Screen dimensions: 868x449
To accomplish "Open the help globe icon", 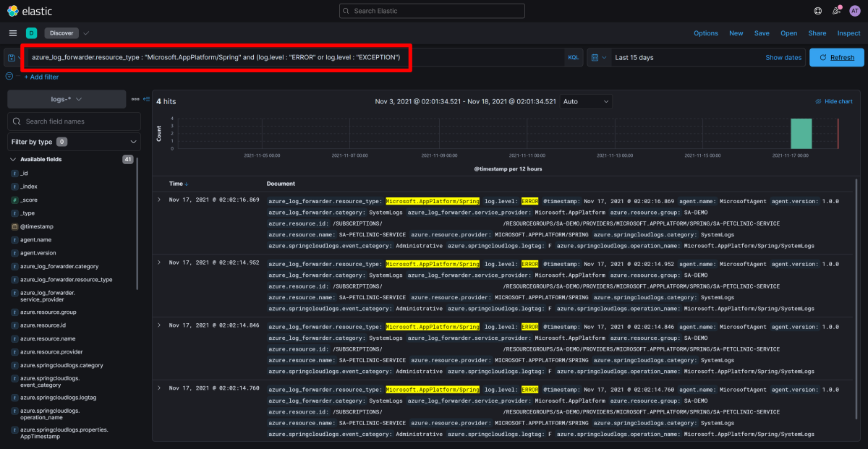I will coord(818,11).
